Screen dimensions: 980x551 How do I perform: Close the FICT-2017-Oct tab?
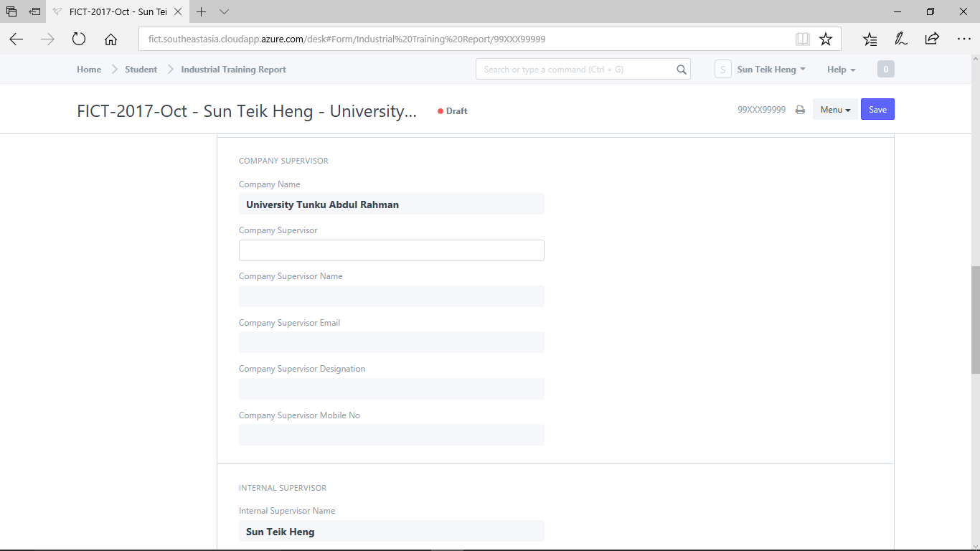(179, 11)
